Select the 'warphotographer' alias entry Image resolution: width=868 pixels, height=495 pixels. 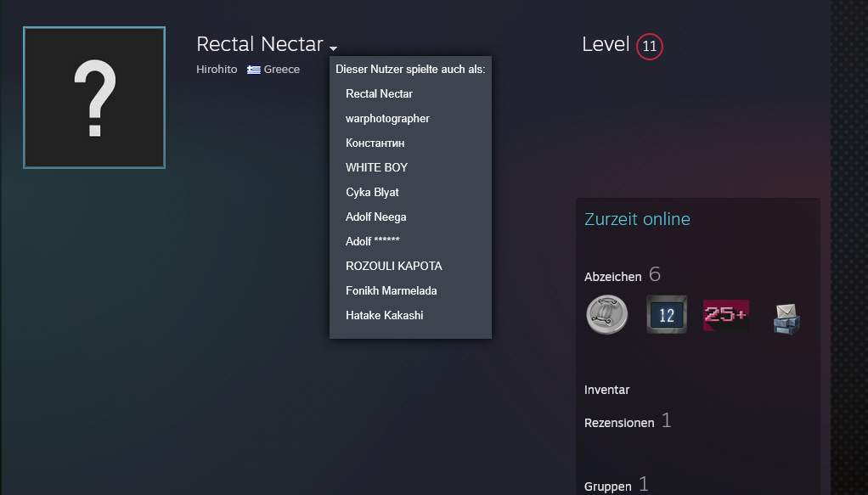[387, 118]
